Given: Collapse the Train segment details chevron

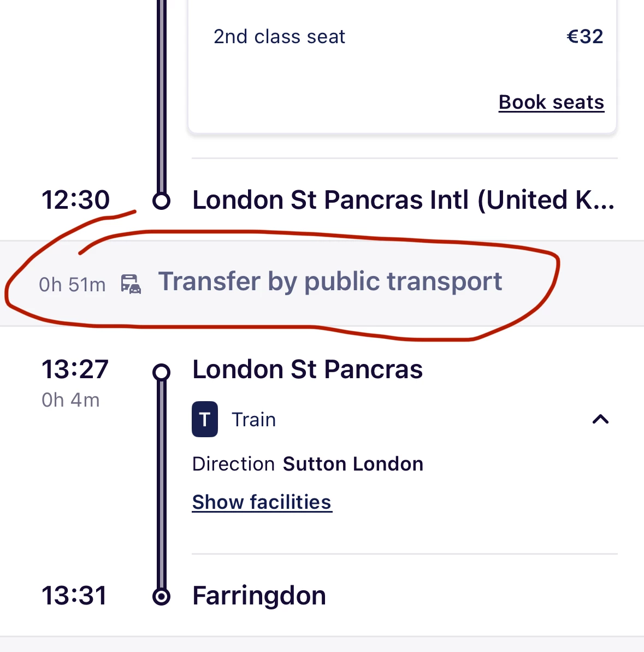Looking at the screenshot, I should (x=600, y=419).
